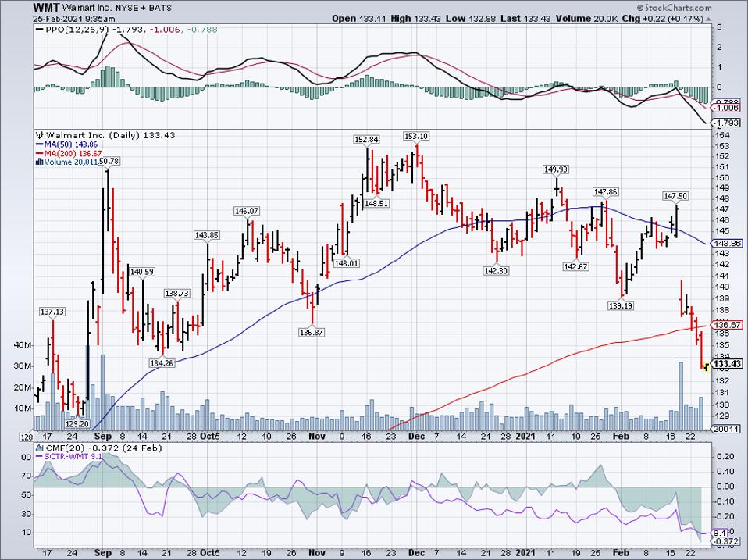The image size is (748, 560).
Task: Select the Last 133.43 header value
Action: [x=525, y=19]
